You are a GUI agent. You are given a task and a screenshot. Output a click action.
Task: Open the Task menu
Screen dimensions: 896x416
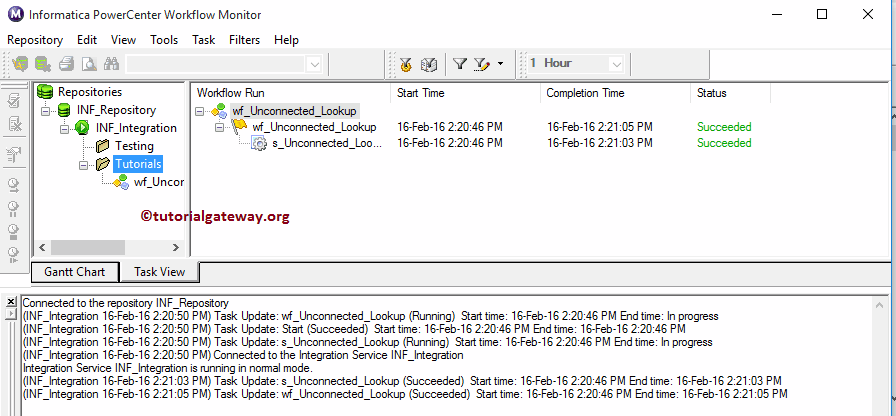(203, 40)
